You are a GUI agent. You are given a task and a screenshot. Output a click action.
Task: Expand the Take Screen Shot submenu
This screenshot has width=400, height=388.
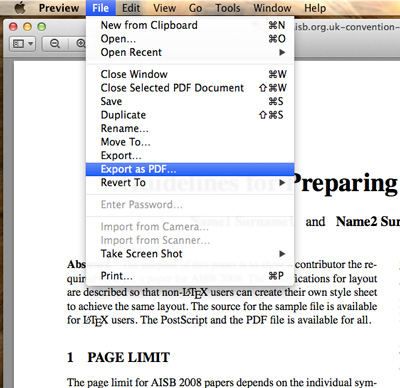[x=190, y=254]
